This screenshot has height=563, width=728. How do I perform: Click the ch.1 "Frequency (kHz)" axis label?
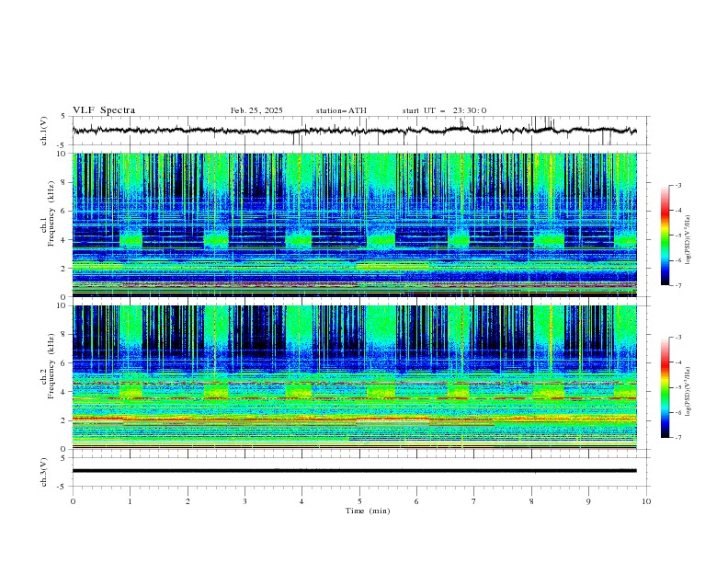(x=51, y=214)
